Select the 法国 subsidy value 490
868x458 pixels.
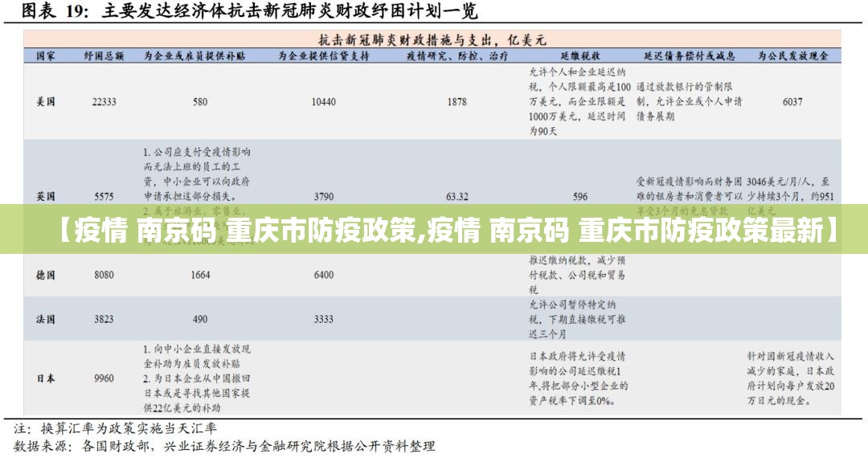[200, 319]
